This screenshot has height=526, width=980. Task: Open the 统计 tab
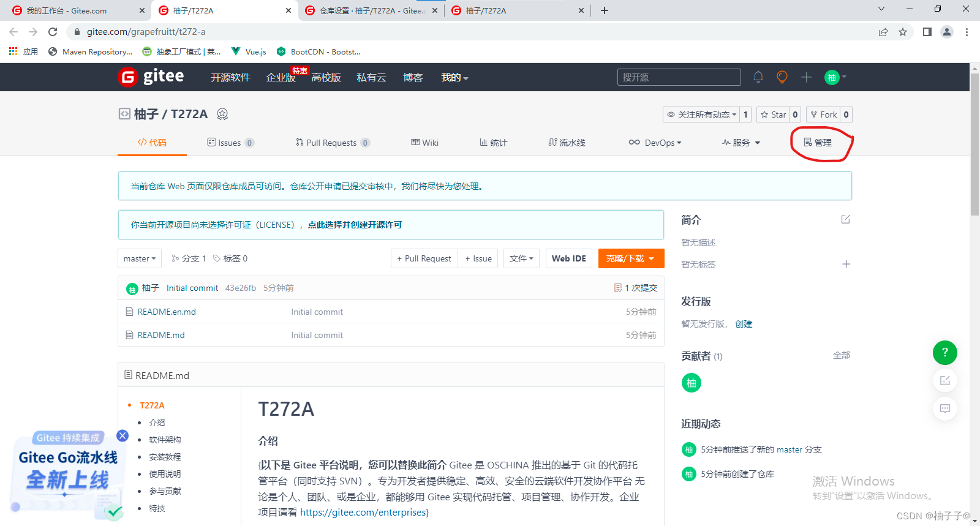[x=493, y=143]
